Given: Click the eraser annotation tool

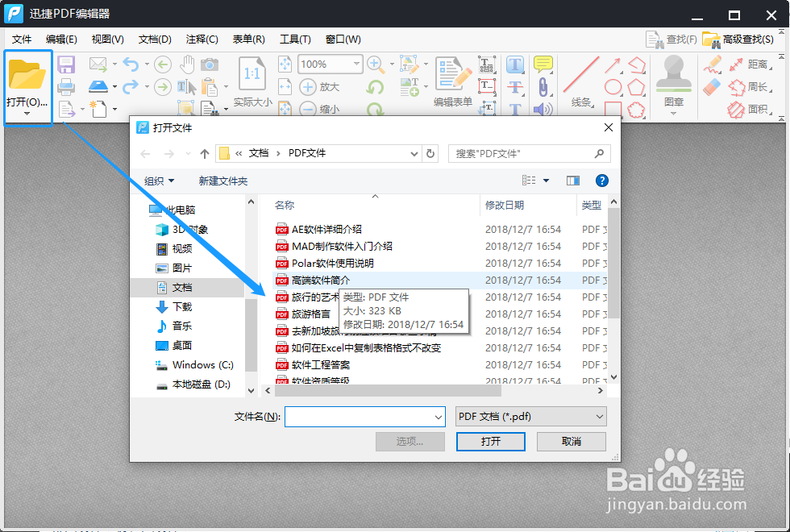Looking at the screenshot, I should 712,86.
